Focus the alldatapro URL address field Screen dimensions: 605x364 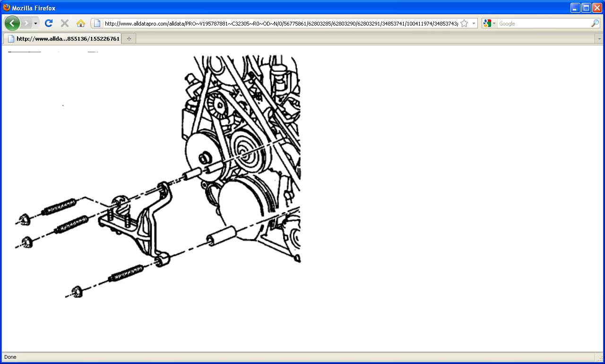pyautogui.click(x=281, y=23)
